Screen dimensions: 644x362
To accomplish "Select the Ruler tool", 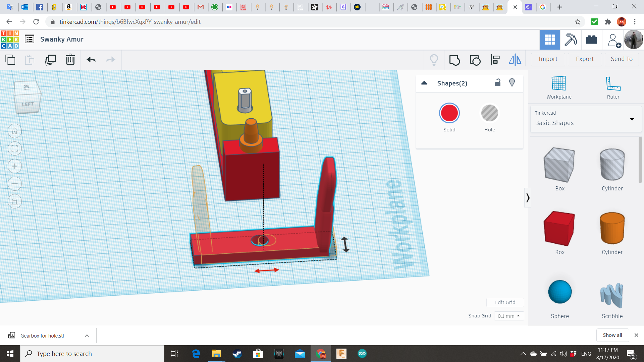I will click(x=613, y=87).
